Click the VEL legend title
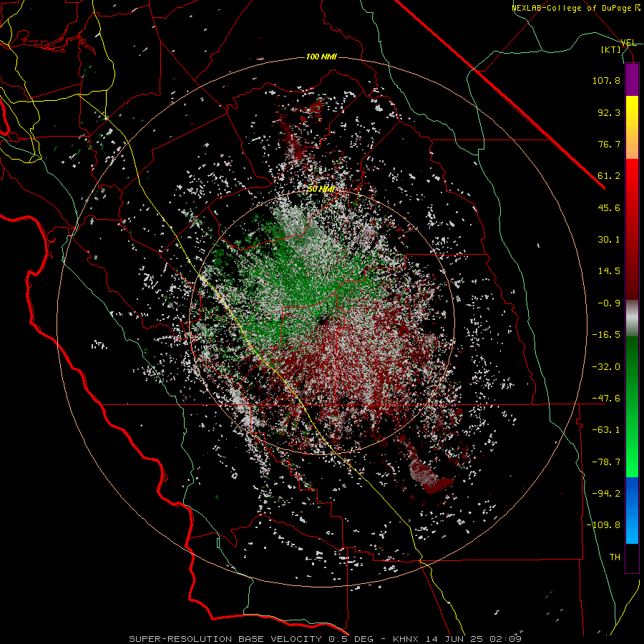This screenshot has width=644, height=644. pyautogui.click(x=628, y=43)
